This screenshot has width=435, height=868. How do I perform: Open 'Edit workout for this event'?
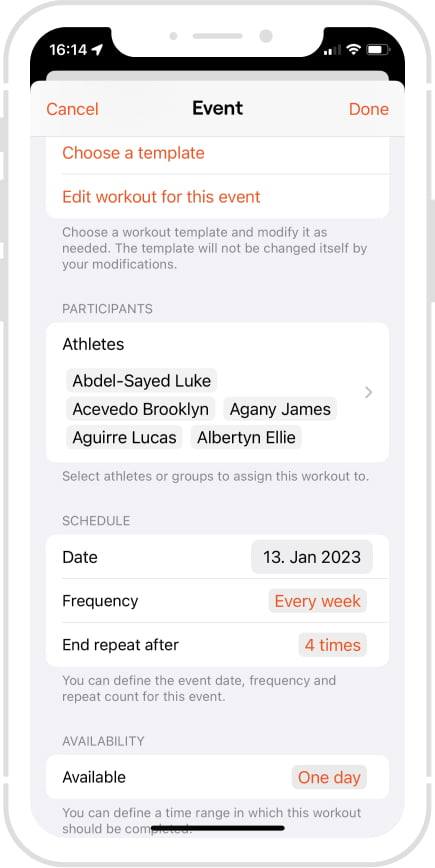(161, 197)
